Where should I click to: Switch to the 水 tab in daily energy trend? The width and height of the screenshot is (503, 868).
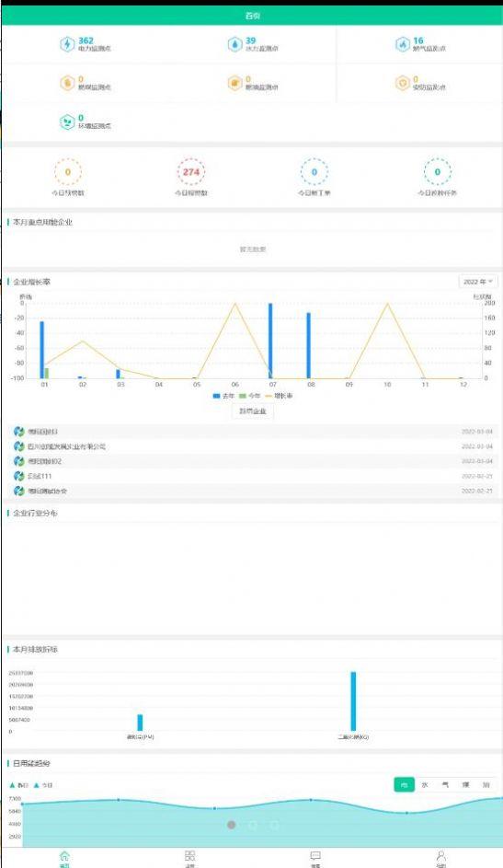425,784
